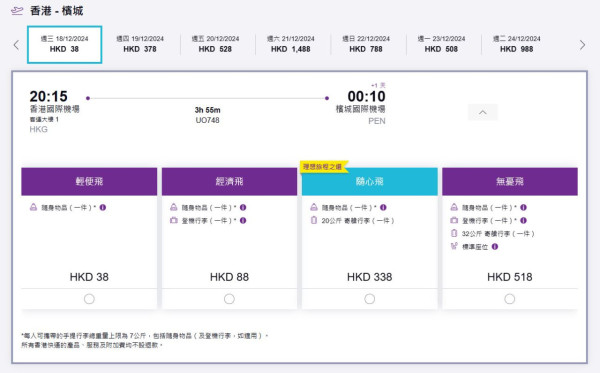This screenshot has width=600, height=373.
Task: Select the 18/12/2024 HKD 38 date tab
Action: point(64,44)
